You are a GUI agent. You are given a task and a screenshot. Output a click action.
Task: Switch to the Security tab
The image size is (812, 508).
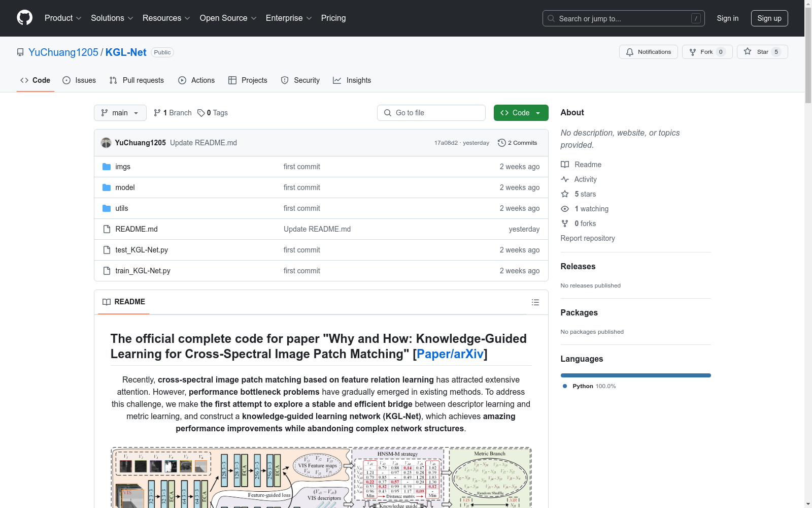300,80
